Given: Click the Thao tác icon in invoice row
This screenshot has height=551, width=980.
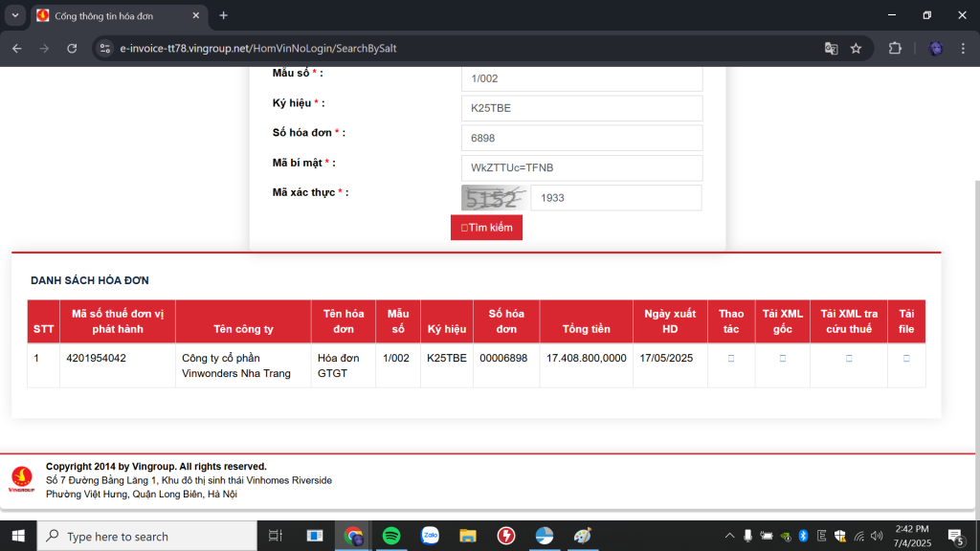Looking at the screenshot, I should pos(730,359).
